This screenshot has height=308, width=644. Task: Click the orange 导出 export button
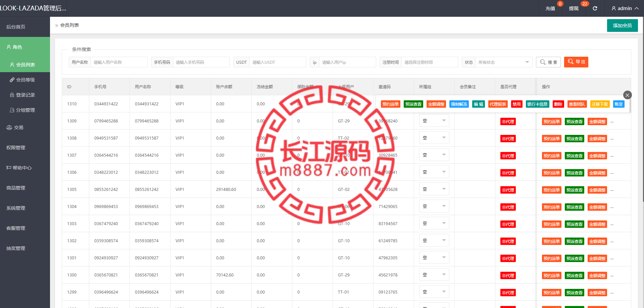pos(576,62)
